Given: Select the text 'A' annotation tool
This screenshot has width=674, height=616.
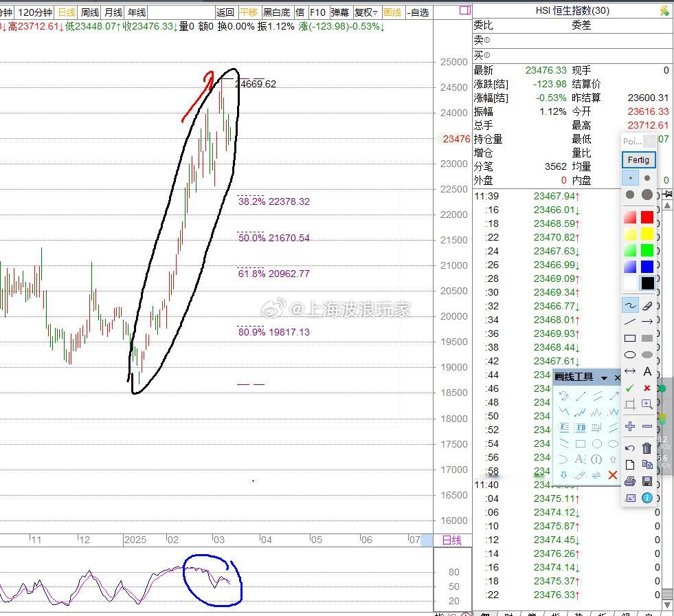Looking at the screenshot, I should [647, 371].
